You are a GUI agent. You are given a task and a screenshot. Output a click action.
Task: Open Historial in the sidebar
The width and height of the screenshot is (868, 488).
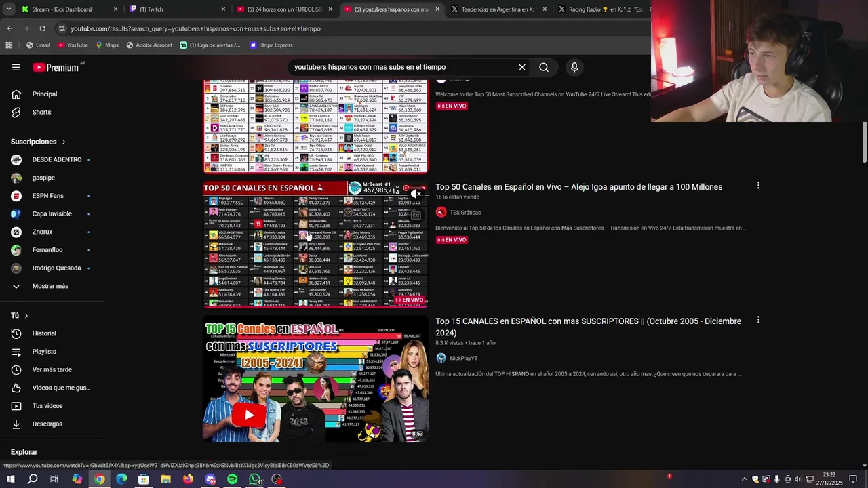coord(52,333)
